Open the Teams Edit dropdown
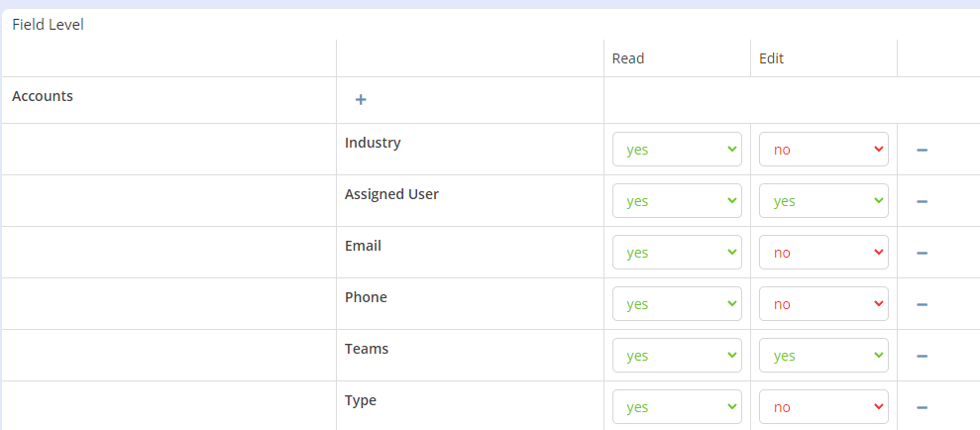980x430 pixels. coord(823,355)
